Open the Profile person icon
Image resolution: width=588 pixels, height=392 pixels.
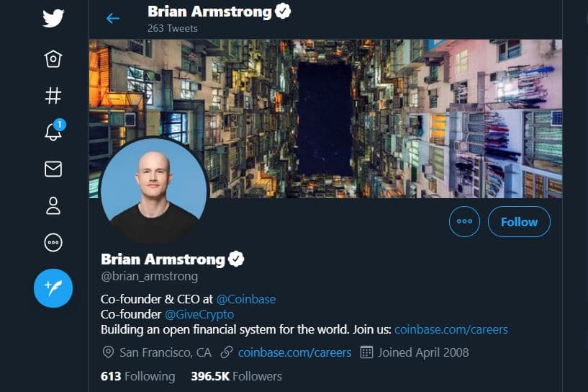pos(53,205)
